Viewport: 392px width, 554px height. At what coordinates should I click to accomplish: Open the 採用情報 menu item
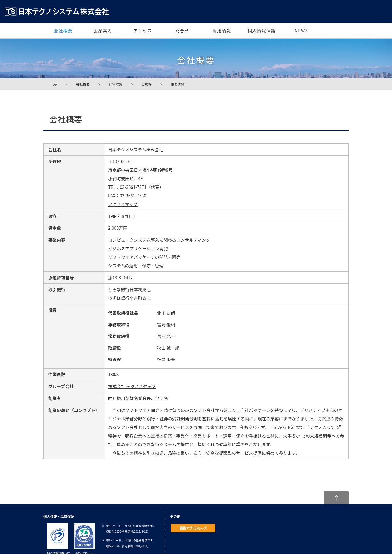222,31
